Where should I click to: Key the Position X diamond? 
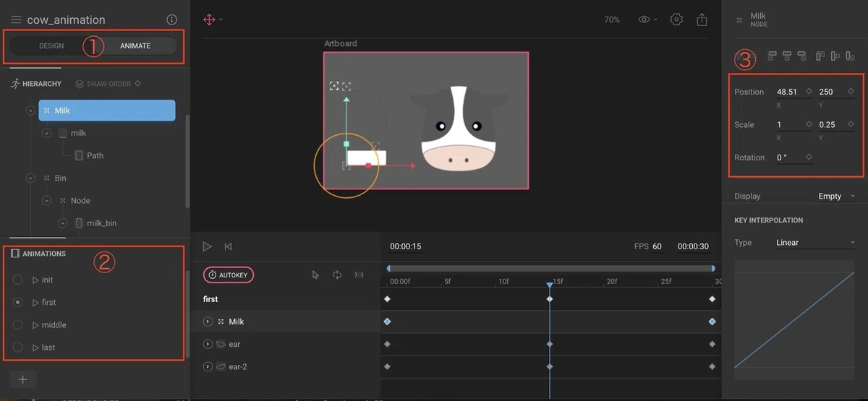pos(809,92)
